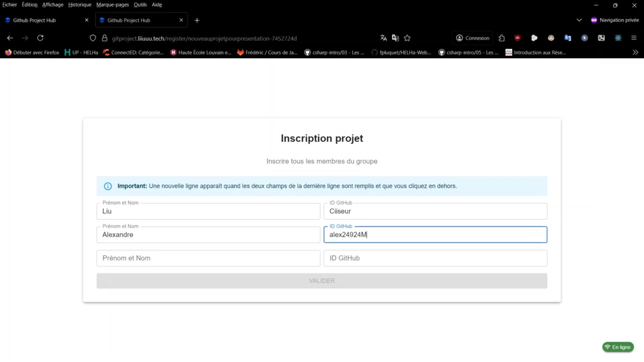
Task: Expand the list all tabs chevron
Action: [x=579, y=20]
